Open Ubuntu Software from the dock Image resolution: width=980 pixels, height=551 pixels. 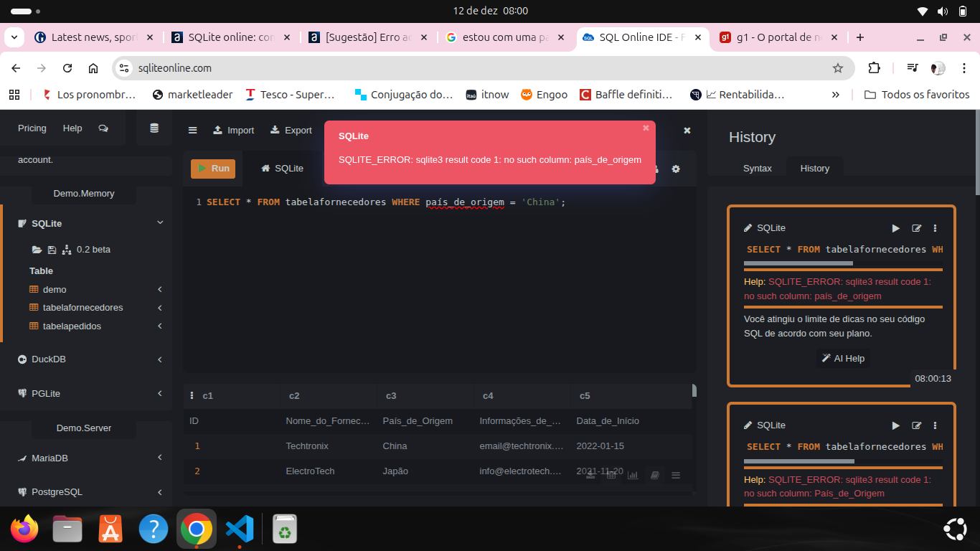pyautogui.click(x=110, y=529)
